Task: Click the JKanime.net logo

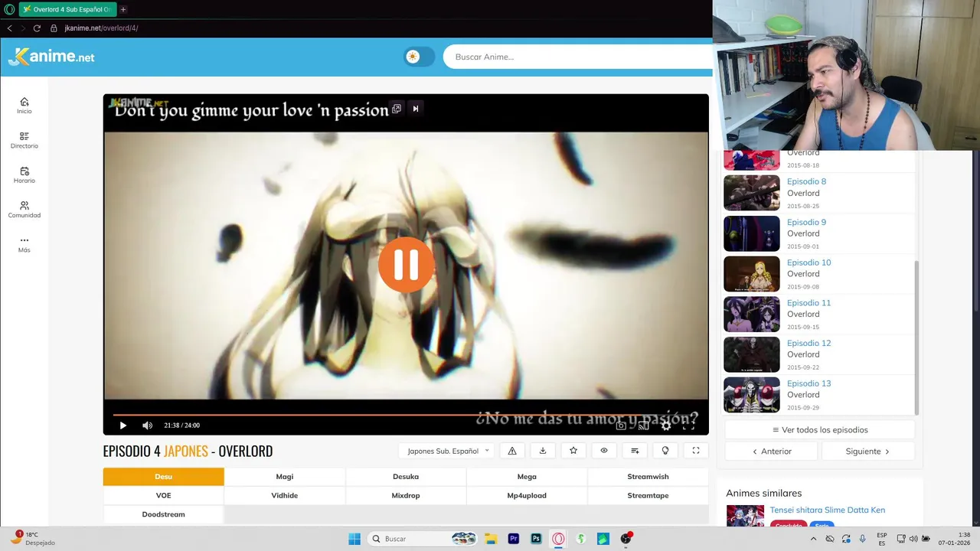Action: tap(51, 57)
